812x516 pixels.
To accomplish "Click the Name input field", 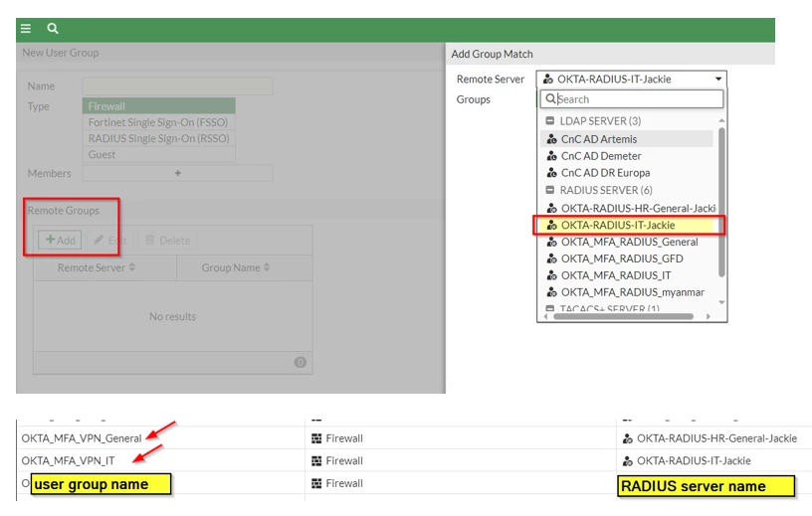I will (177, 86).
